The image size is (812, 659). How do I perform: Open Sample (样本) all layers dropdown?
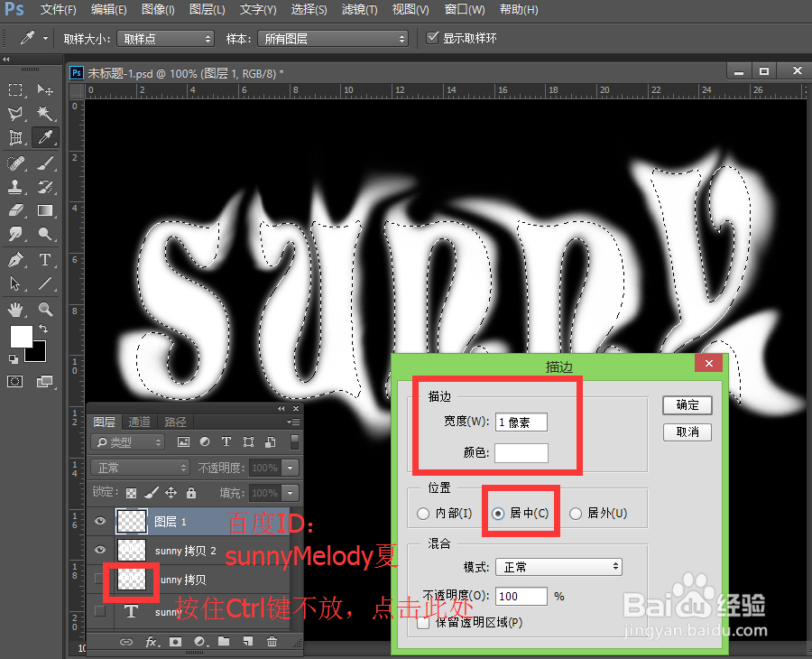tap(333, 39)
